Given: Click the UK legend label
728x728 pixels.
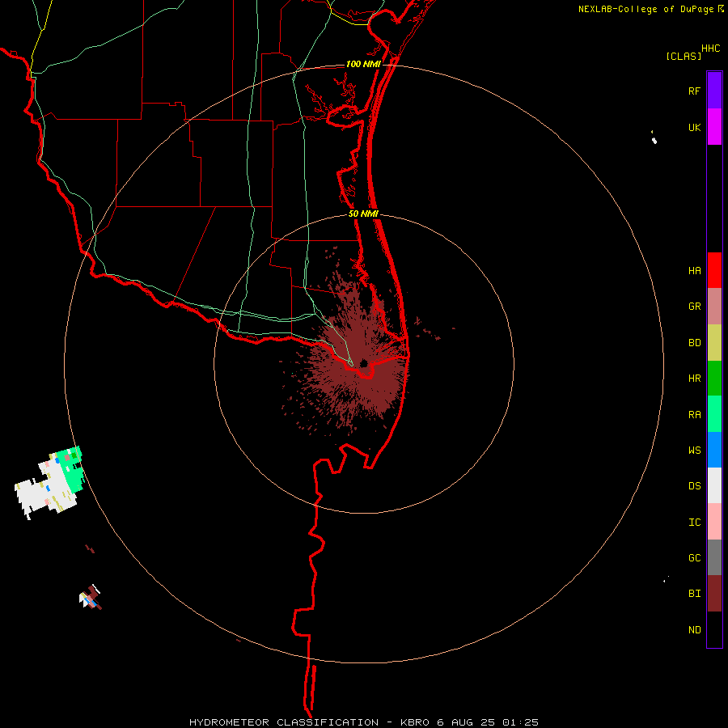Looking at the screenshot, I should point(694,127).
